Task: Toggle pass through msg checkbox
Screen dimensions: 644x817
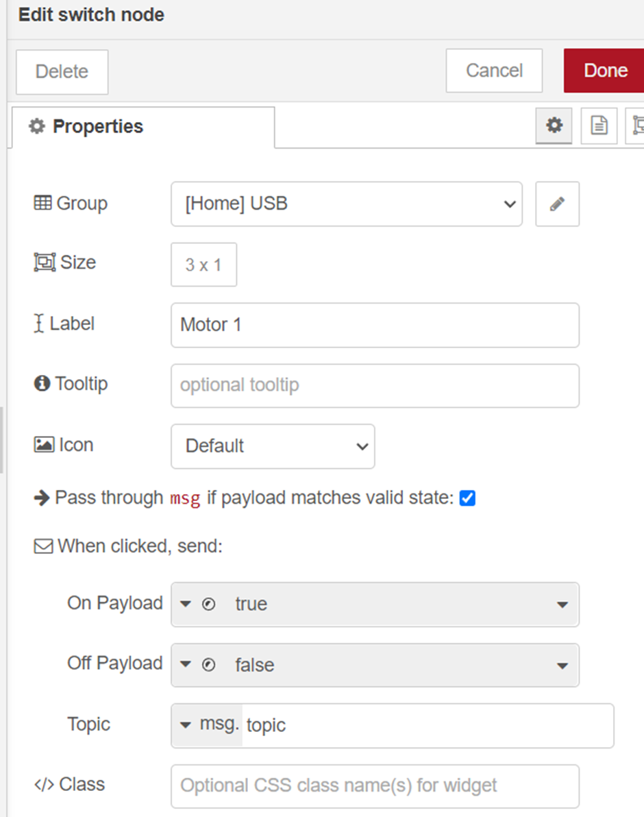Action: (467, 498)
